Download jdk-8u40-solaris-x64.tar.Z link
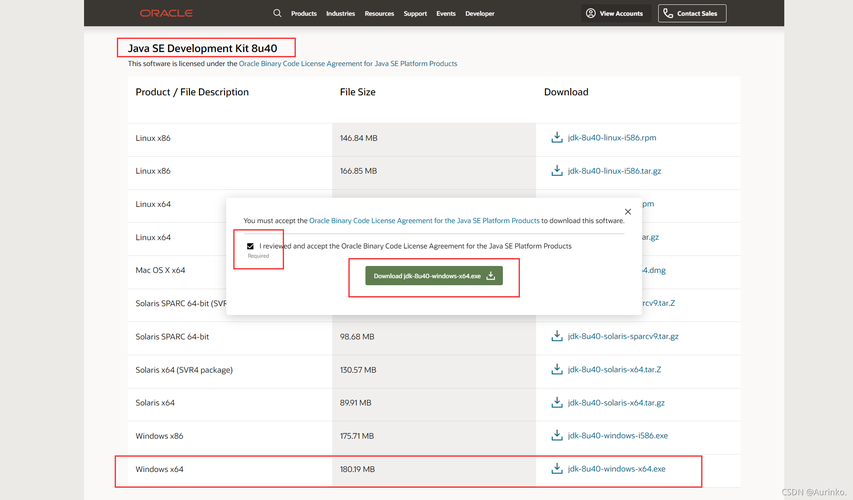This screenshot has width=853, height=500. 614,369
